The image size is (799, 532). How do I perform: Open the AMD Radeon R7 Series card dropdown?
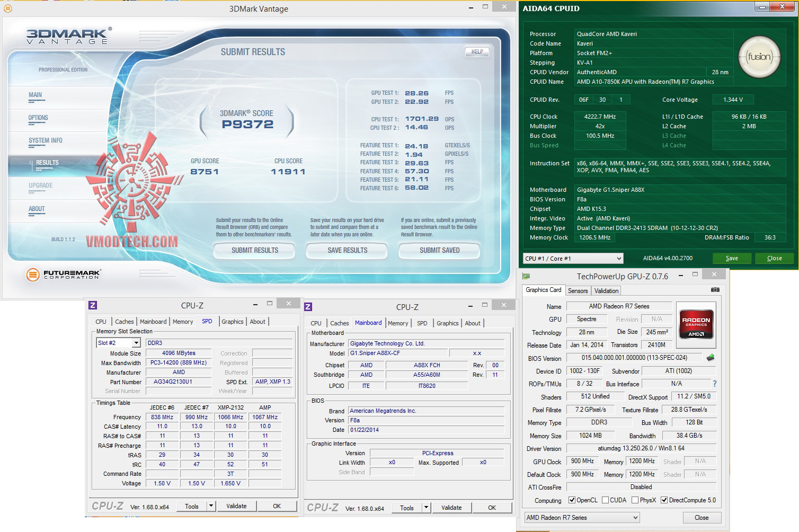point(582,518)
